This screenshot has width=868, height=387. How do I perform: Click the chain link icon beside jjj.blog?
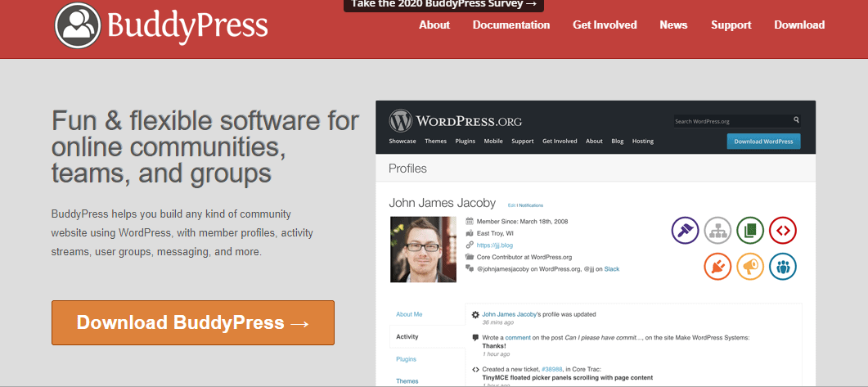pyautogui.click(x=470, y=245)
